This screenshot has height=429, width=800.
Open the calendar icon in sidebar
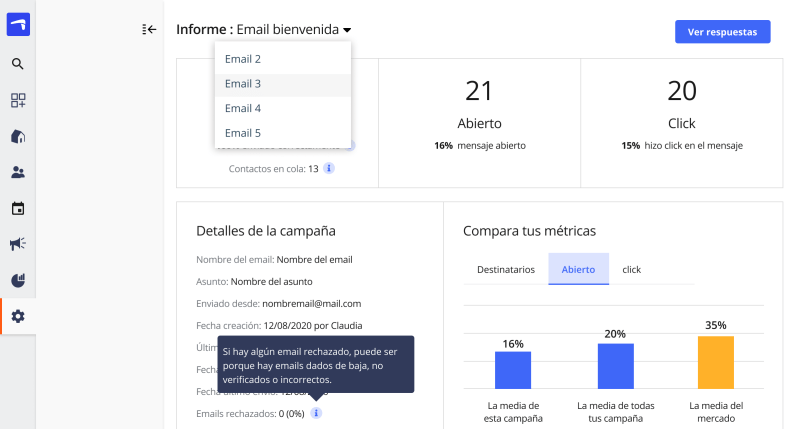point(18,208)
